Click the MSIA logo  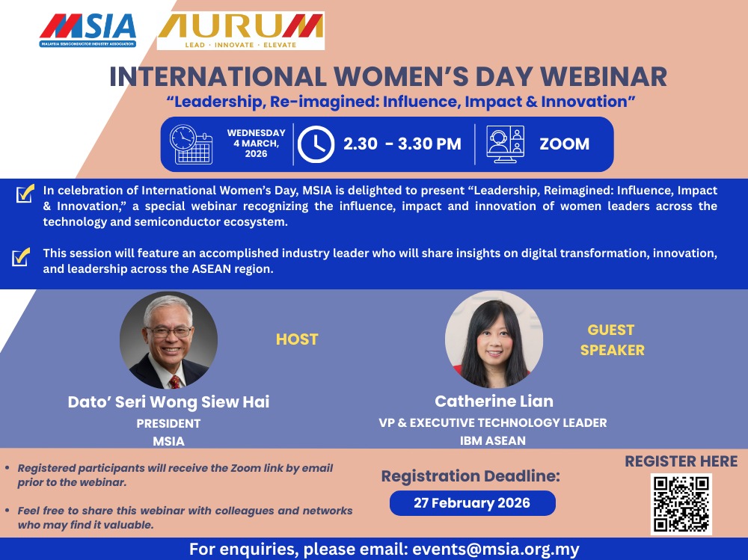tap(88, 30)
